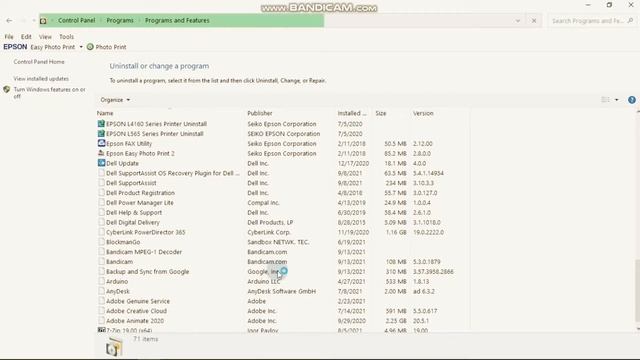640x360 pixels.
Task: Click the CyberLink PowerDirector 365 row icon
Action: pyautogui.click(x=101, y=232)
